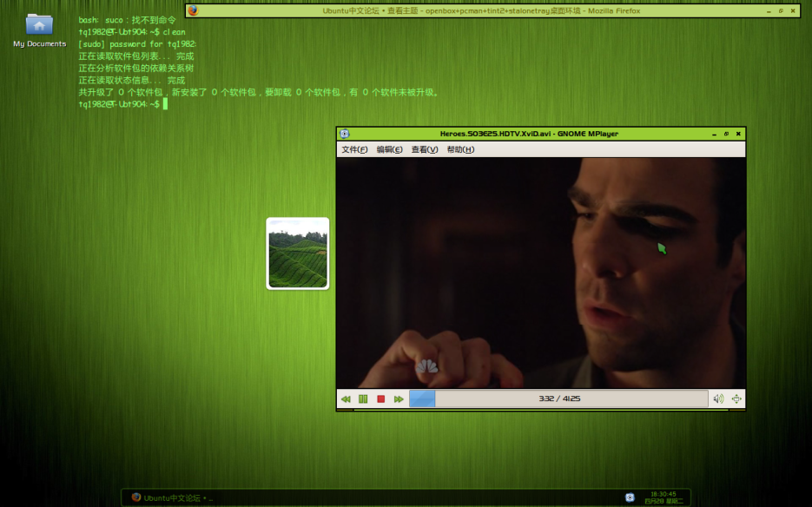This screenshot has height=507, width=812.
Task: Click the GNOME MPlayer title bar icon
Action: [x=345, y=134]
